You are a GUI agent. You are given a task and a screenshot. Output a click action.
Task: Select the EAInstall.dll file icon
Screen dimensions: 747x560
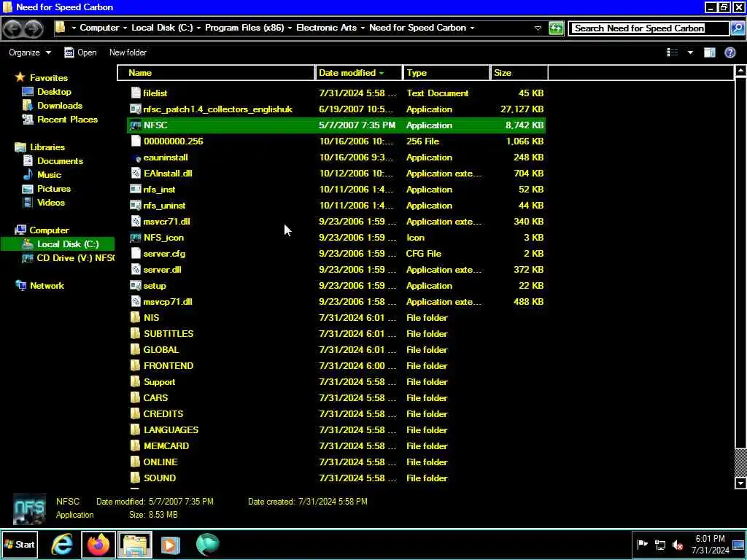[136, 174]
